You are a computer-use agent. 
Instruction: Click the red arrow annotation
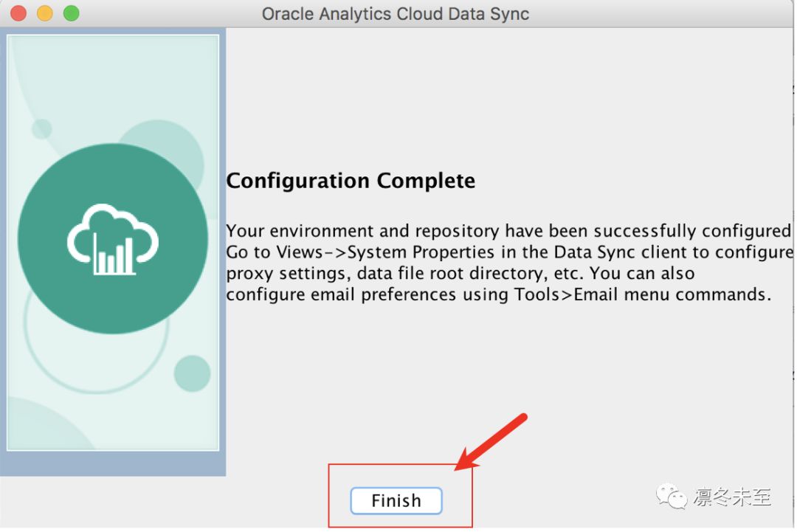(491, 441)
